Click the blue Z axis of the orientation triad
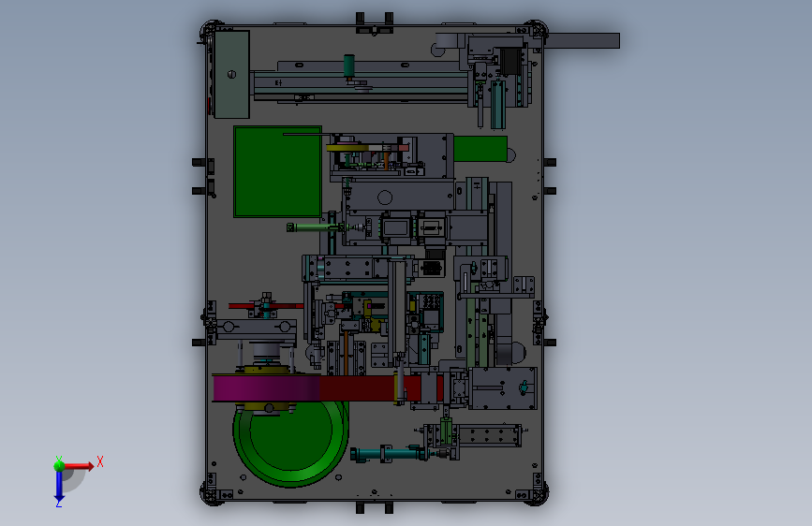The image size is (812, 526). [x=59, y=486]
